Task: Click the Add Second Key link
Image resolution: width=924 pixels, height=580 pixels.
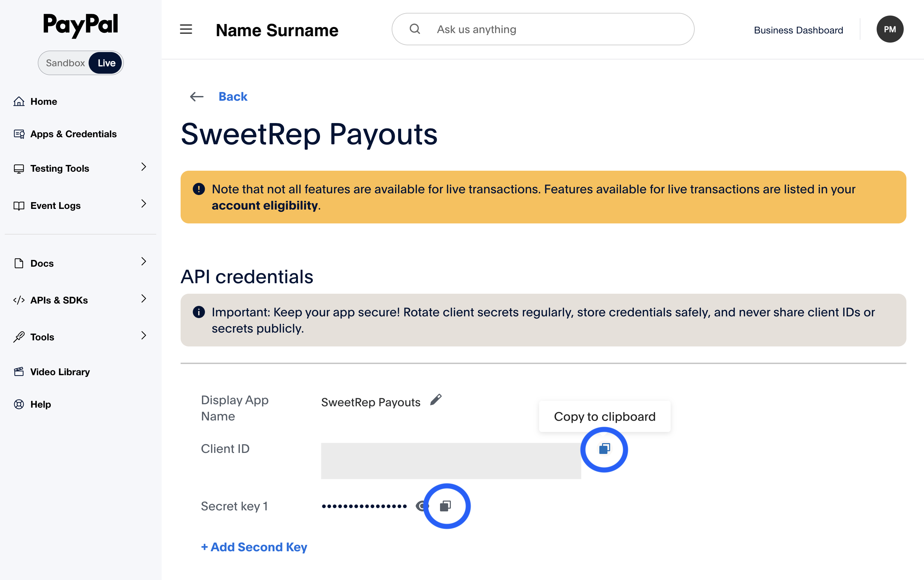Action: point(254,547)
